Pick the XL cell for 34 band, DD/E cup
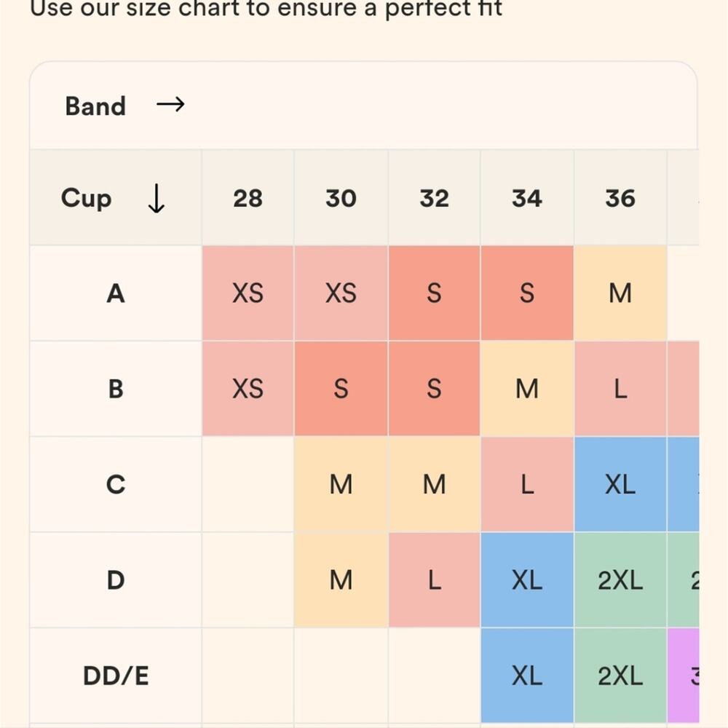The image size is (728, 728). tap(527, 676)
